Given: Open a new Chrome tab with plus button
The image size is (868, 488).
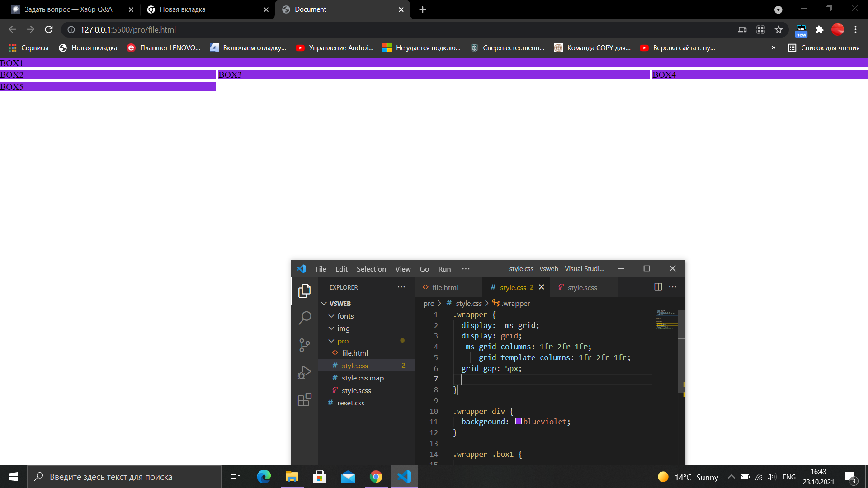Looking at the screenshot, I should 423,9.
